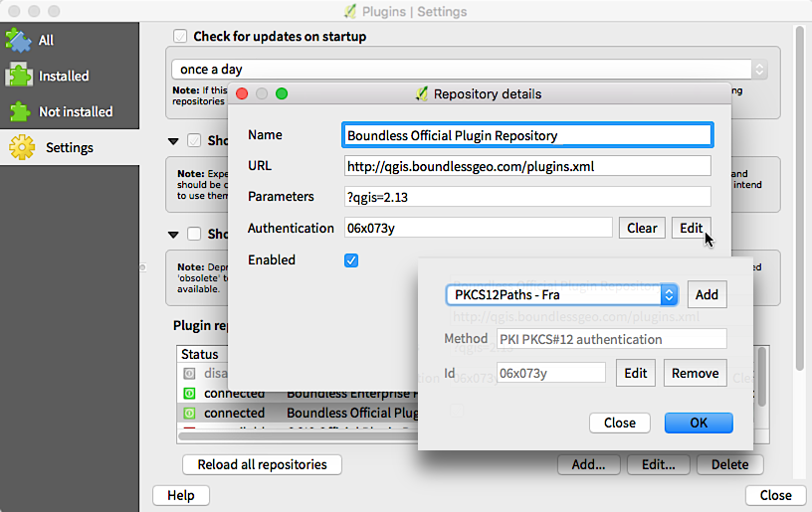Click green zoom button of Repository details
Image resolution: width=812 pixels, height=512 pixels.
pos(282,93)
